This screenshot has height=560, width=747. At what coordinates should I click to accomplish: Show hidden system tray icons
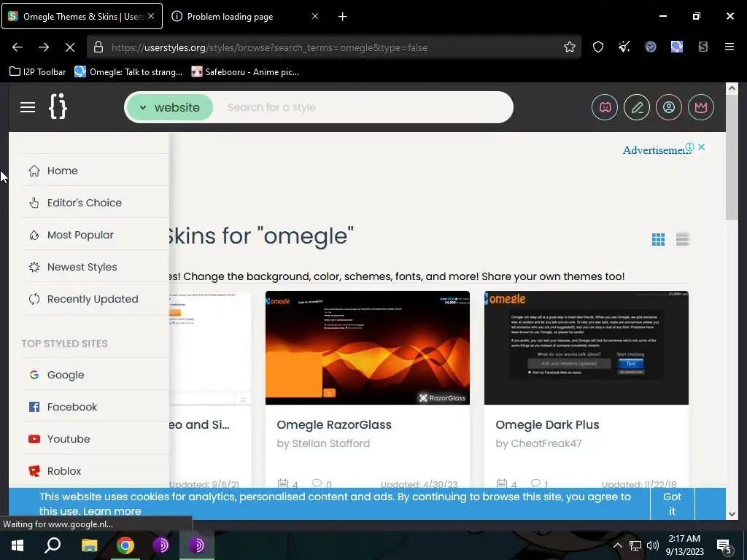pos(617,545)
